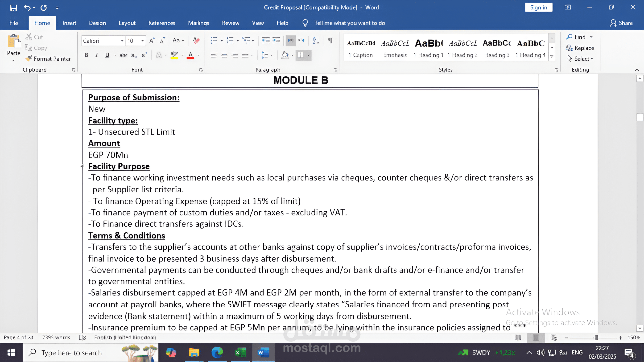Decrease the paragraph indent
This screenshot has width=644, height=362.
[x=265, y=41]
